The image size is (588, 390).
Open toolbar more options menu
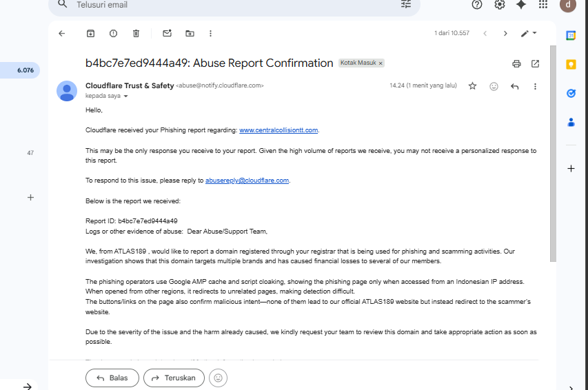[x=210, y=33]
